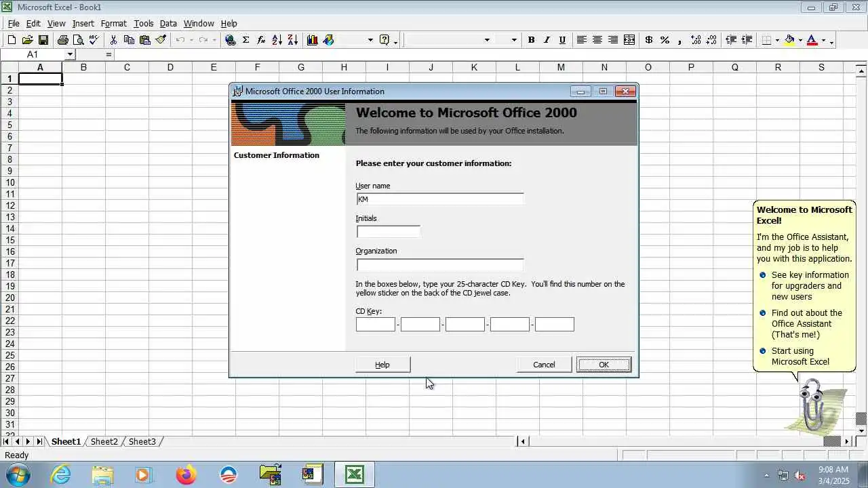The width and height of the screenshot is (868, 488).
Task: Toggle Align Left
Action: [582, 40]
